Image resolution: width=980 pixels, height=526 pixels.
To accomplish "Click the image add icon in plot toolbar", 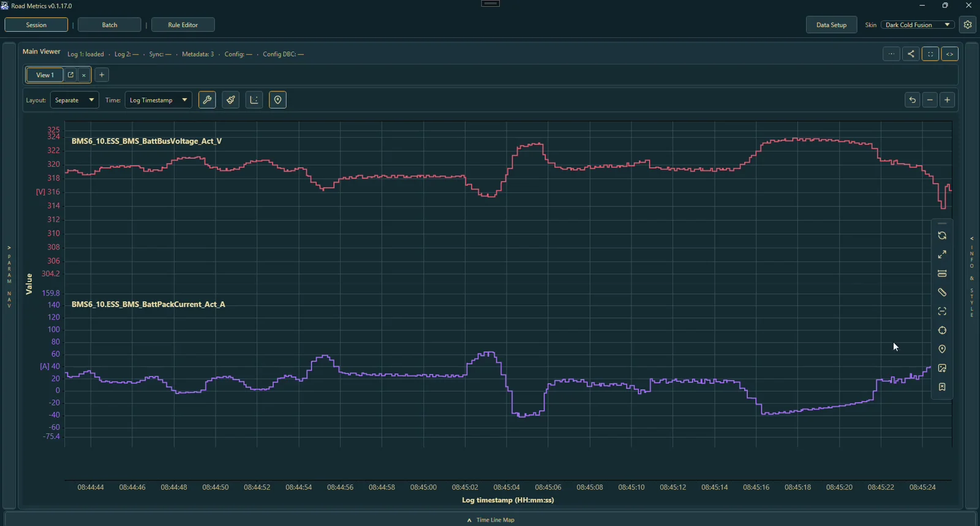I will (942, 368).
